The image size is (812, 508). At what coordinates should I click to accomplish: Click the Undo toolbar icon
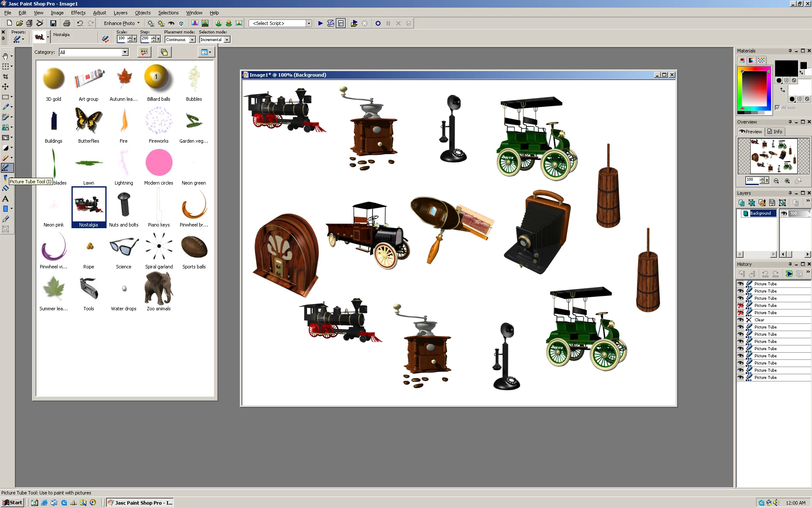pos(80,23)
